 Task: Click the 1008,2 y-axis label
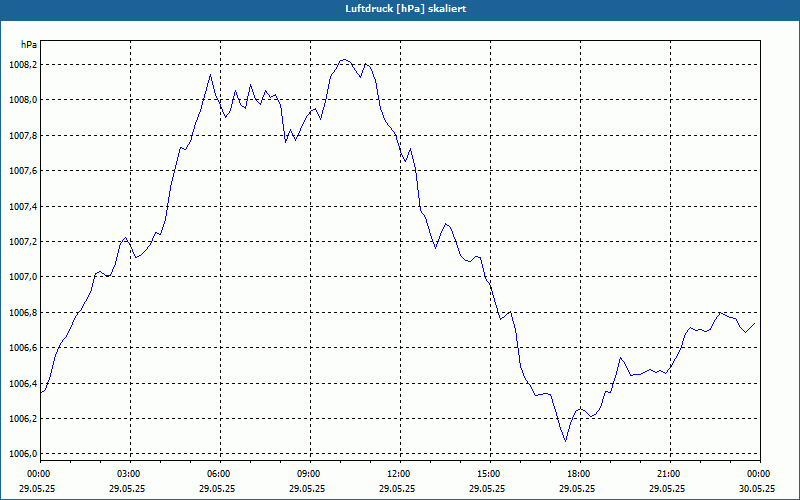tap(23, 65)
